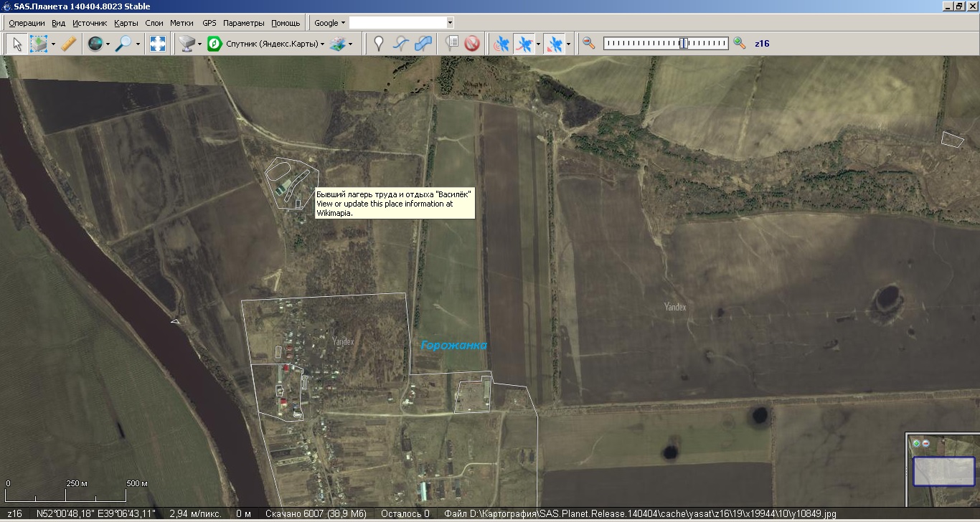The image size is (980, 522).
Task: Toggle the GPS receiver connection button
Action: click(501, 44)
